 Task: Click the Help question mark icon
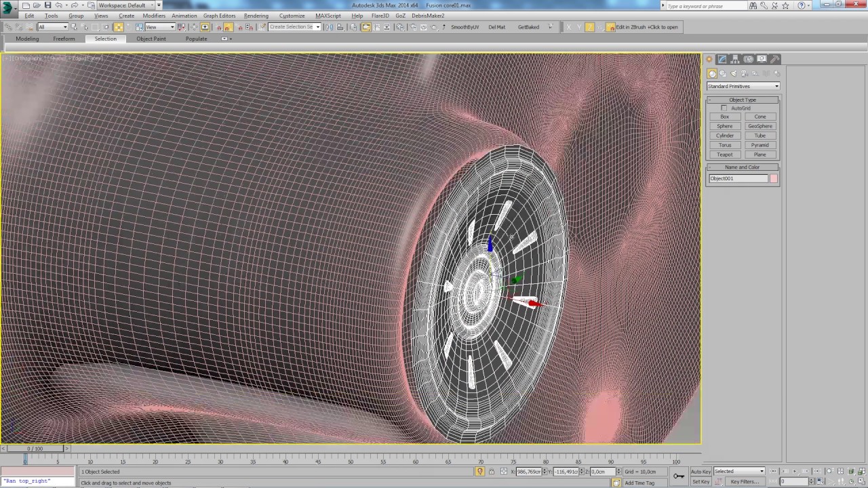[x=802, y=5]
